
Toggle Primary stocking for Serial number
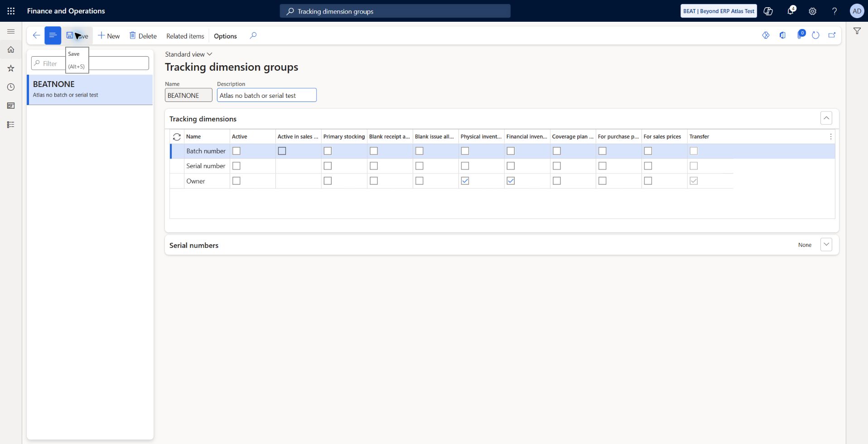point(328,166)
